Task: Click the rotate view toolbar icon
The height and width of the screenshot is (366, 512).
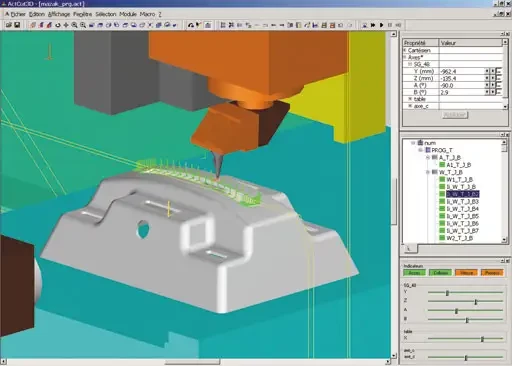Action: [x=58, y=25]
